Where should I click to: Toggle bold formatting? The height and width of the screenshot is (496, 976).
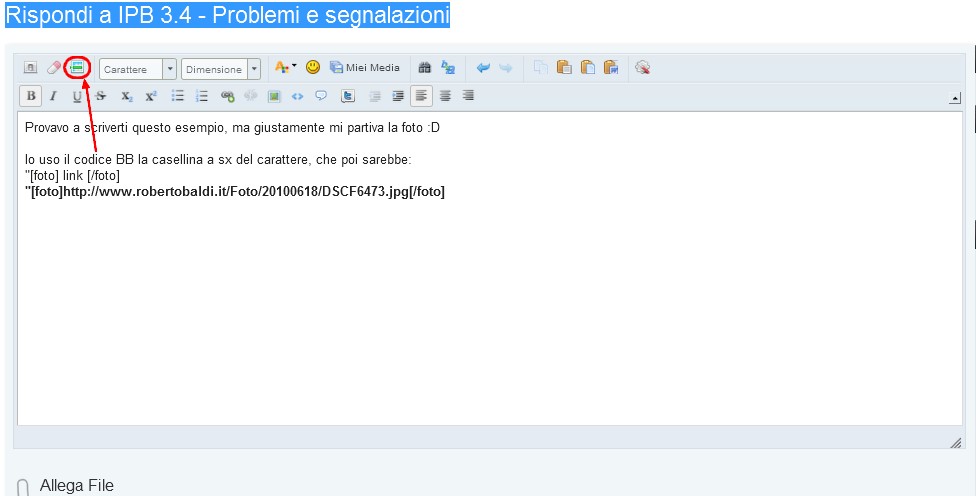(x=31, y=96)
